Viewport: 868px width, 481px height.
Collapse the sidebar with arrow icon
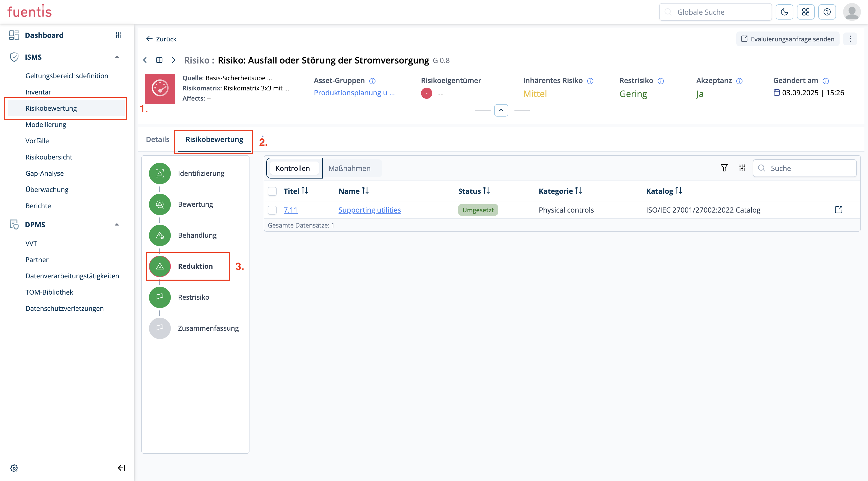coord(121,468)
